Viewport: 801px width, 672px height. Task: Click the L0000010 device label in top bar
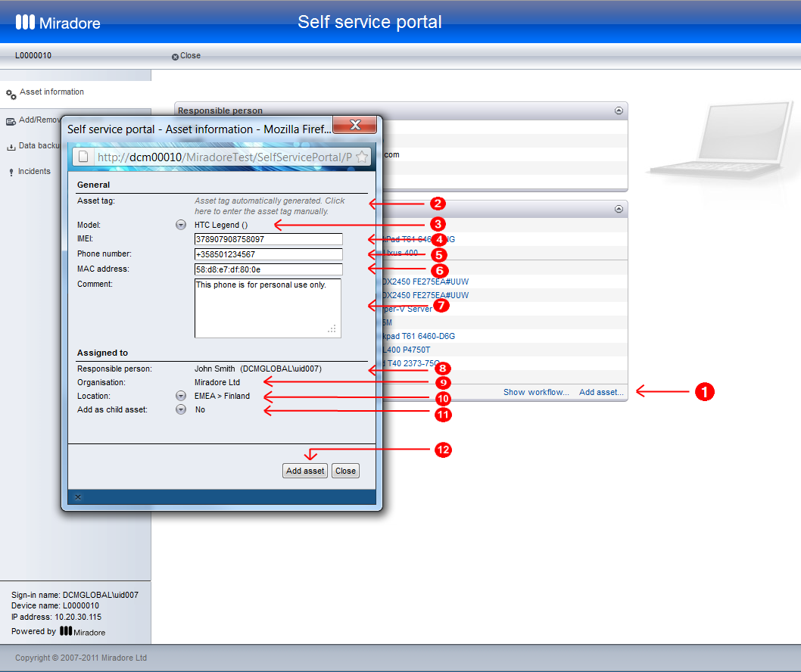pos(33,56)
